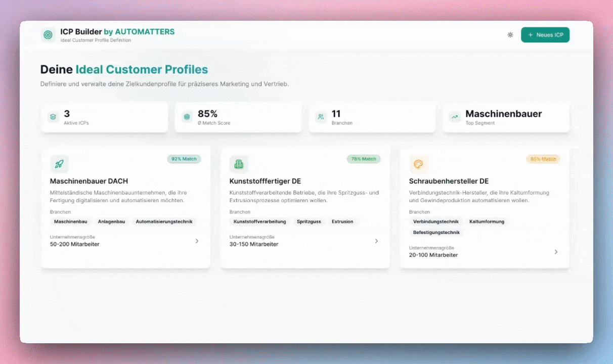The width and height of the screenshot is (613, 364).
Task: Click the people icon beside Branchen stat
Action: pyautogui.click(x=321, y=117)
